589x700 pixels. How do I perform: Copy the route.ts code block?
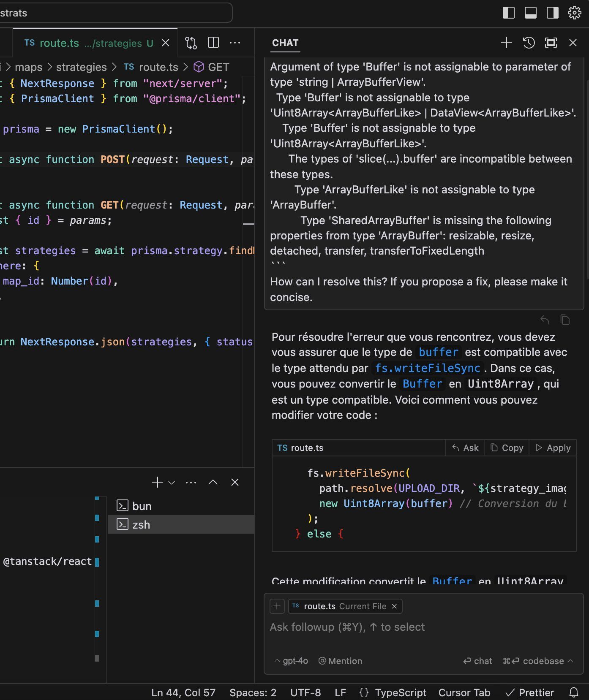(507, 448)
